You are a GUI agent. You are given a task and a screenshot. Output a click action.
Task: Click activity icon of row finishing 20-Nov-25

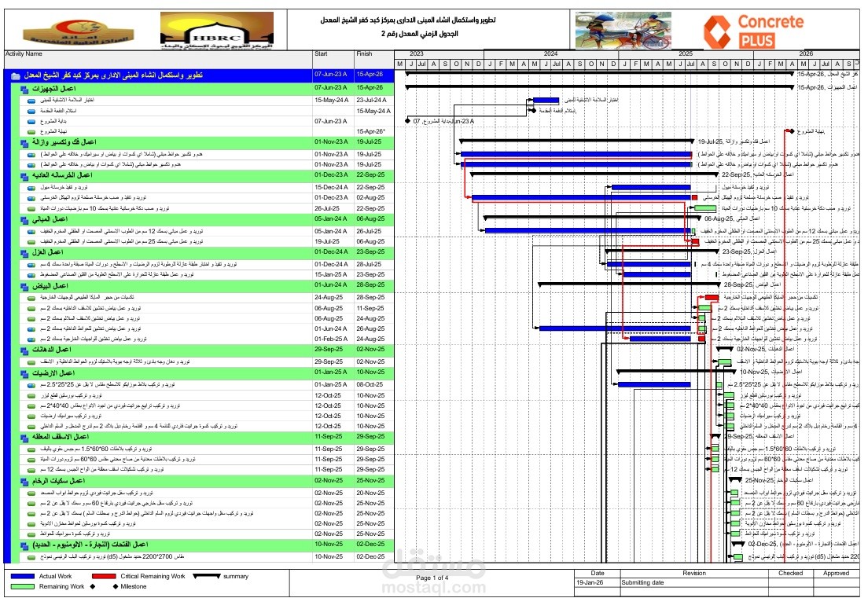click(31, 493)
